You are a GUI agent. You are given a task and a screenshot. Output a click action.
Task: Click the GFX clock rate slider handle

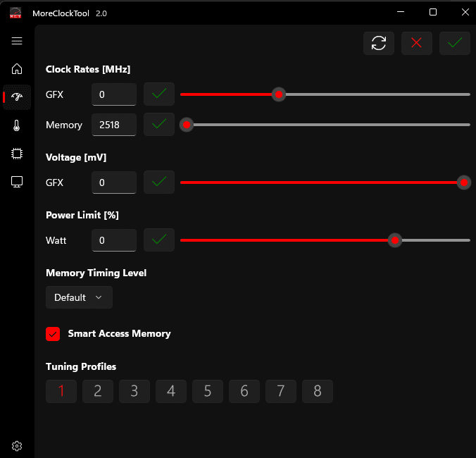pyautogui.click(x=279, y=94)
